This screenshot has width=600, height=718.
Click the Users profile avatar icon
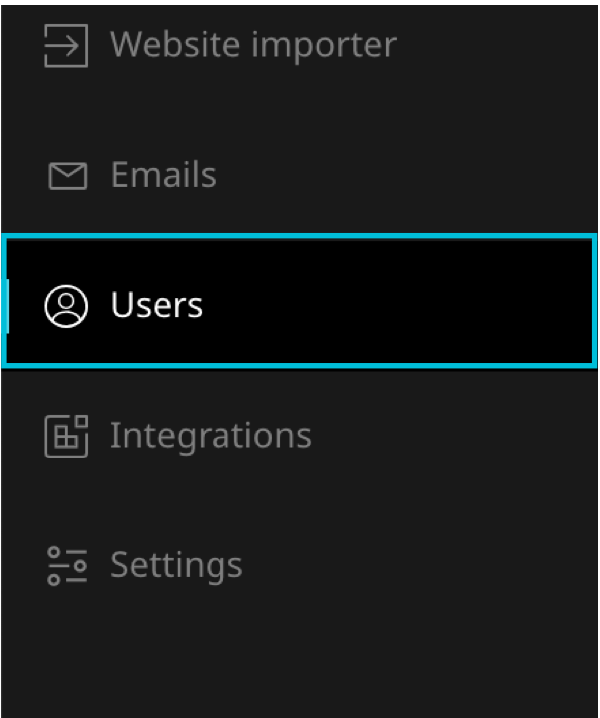(67, 306)
